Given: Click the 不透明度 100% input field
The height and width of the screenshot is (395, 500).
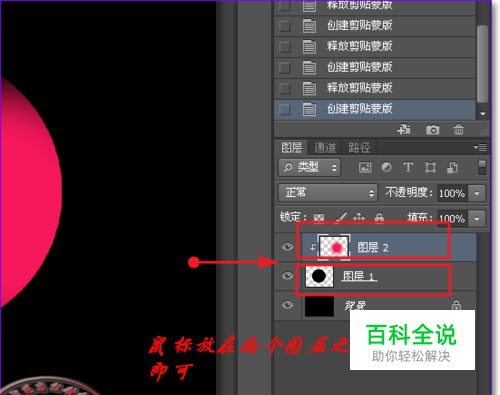Looking at the screenshot, I should 453,193.
